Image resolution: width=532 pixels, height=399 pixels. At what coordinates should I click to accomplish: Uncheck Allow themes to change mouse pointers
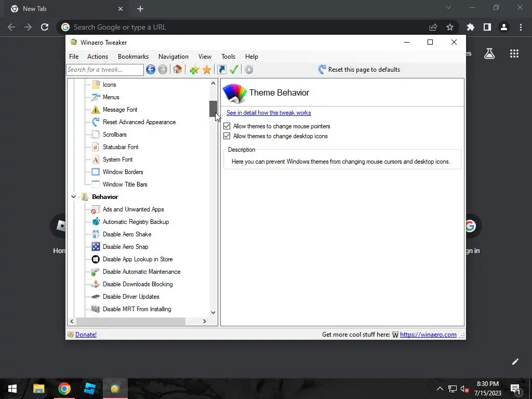point(227,126)
